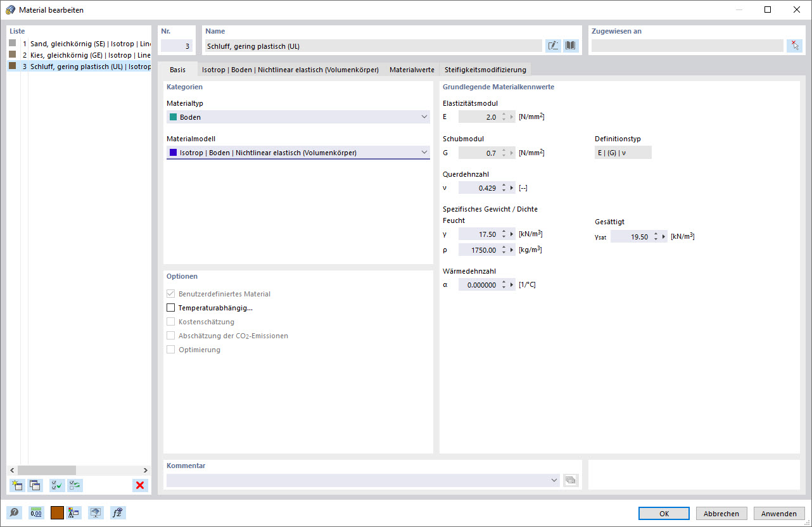
Task: Tick the Kostenschätzung checkbox
Action: tap(170, 322)
